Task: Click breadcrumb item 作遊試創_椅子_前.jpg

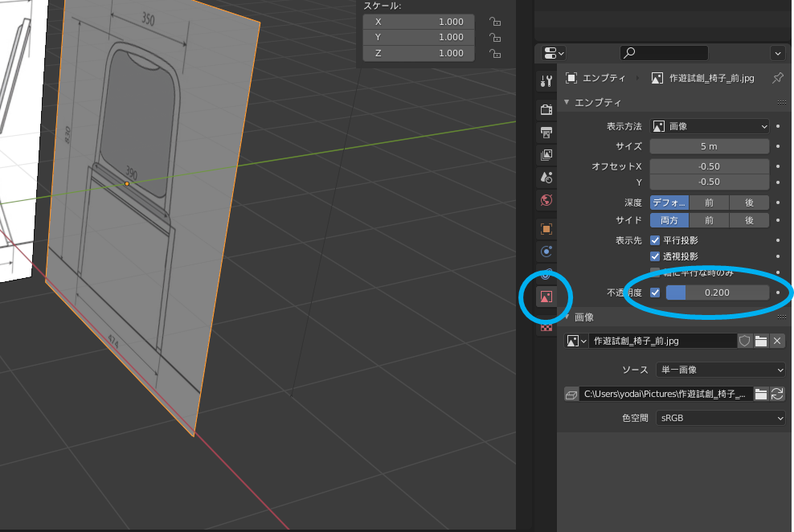Action: click(711, 78)
